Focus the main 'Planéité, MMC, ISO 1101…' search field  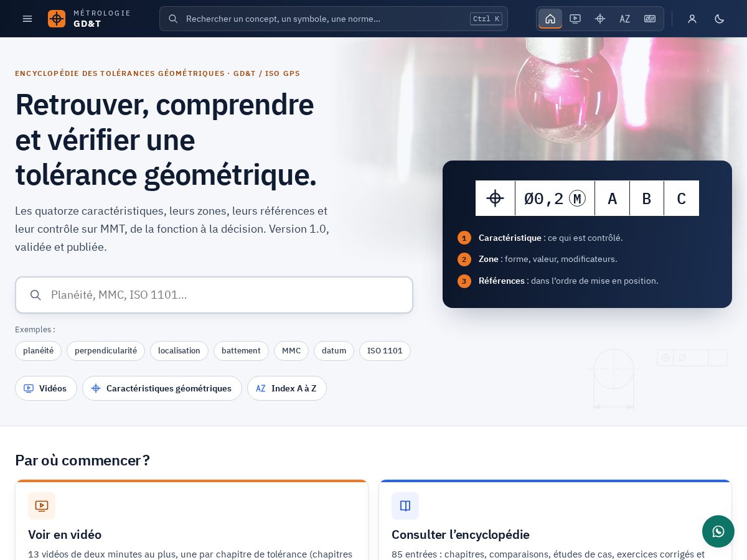coord(214,295)
